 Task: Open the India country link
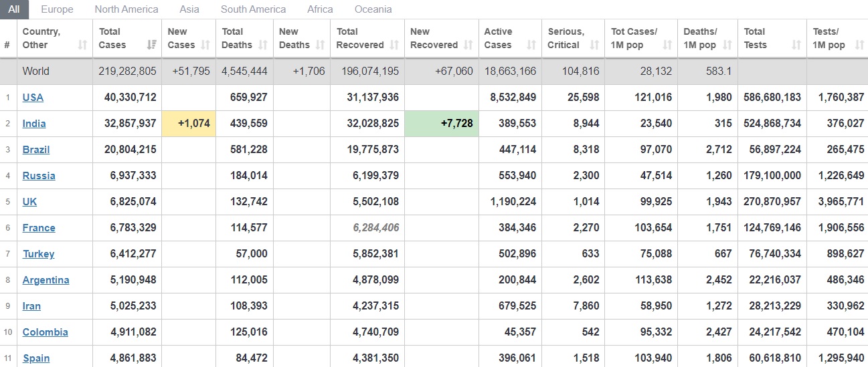click(34, 124)
